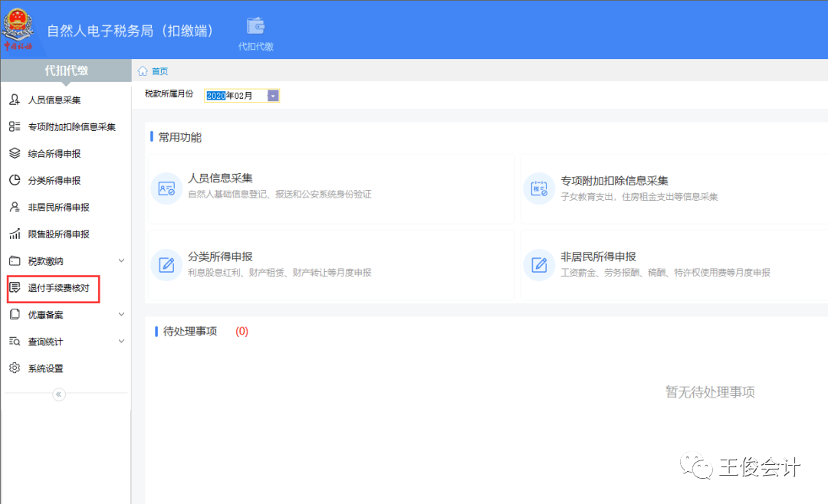
Task: Expand the 查询统计 submenu chevron
Action: [121, 342]
